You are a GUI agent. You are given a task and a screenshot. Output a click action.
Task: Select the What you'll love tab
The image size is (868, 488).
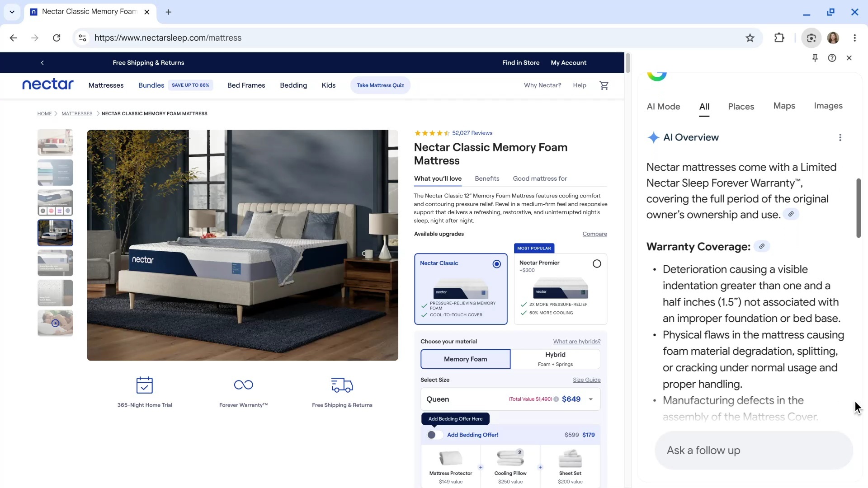coord(438,179)
